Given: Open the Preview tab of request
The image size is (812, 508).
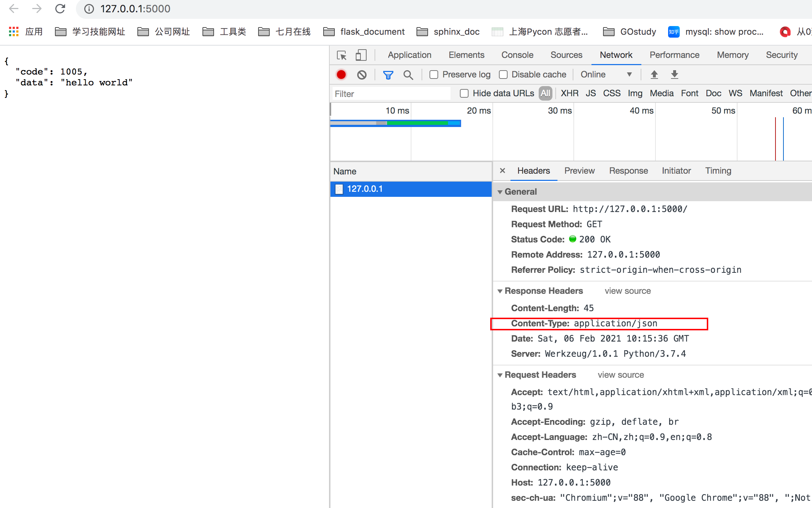Looking at the screenshot, I should pos(579,171).
